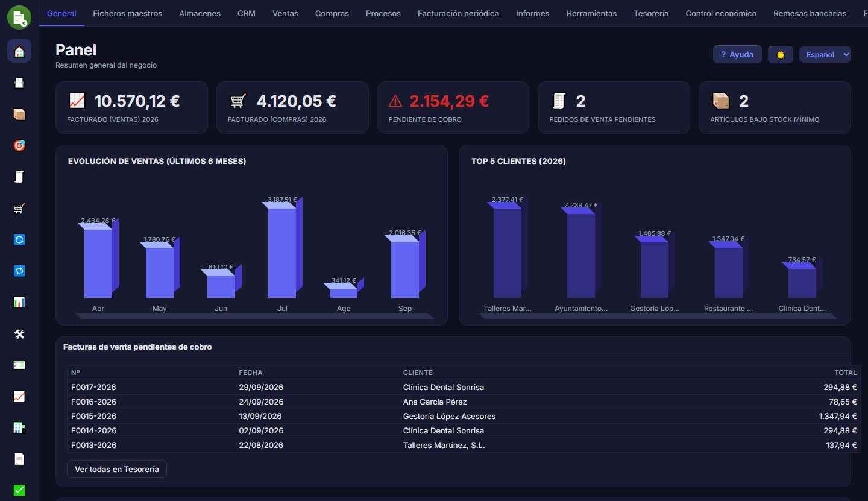Click the green checkmark sidebar icon
868x501 pixels.
click(x=19, y=490)
